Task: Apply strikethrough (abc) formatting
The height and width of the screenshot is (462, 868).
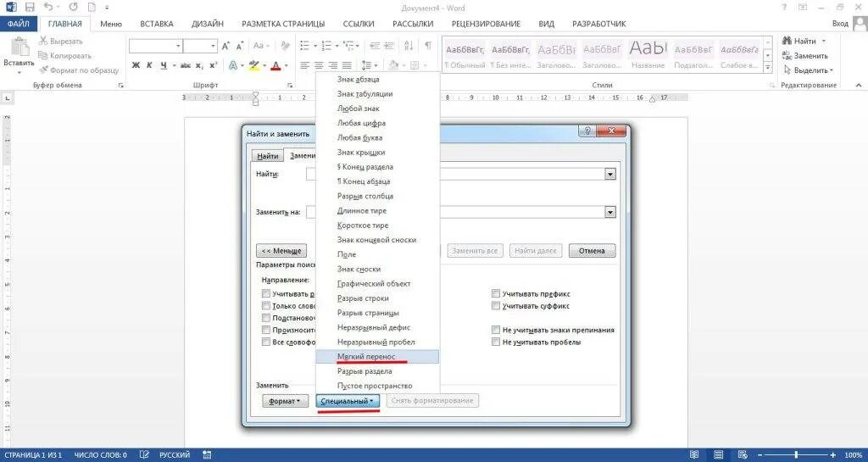Action: pos(186,65)
